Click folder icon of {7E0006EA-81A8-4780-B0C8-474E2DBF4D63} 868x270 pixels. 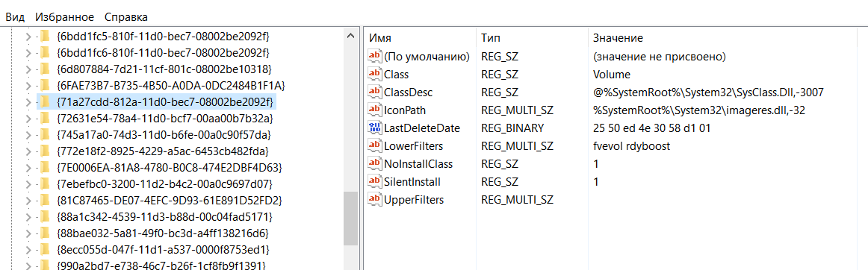45,167
